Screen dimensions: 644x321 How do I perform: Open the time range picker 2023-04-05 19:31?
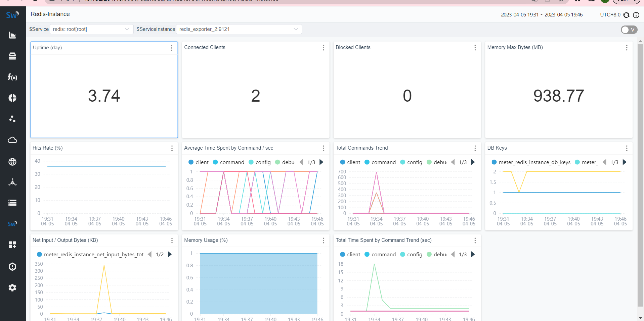(x=542, y=15)
